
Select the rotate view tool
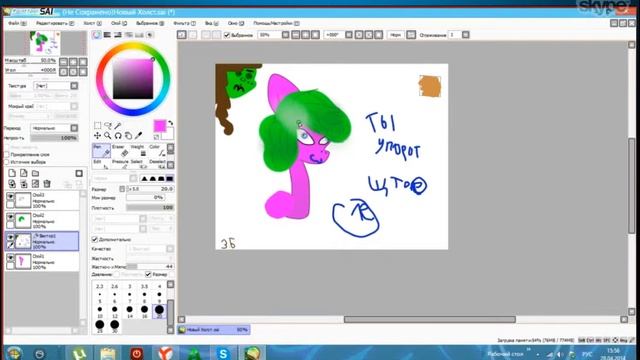[118, 135]
